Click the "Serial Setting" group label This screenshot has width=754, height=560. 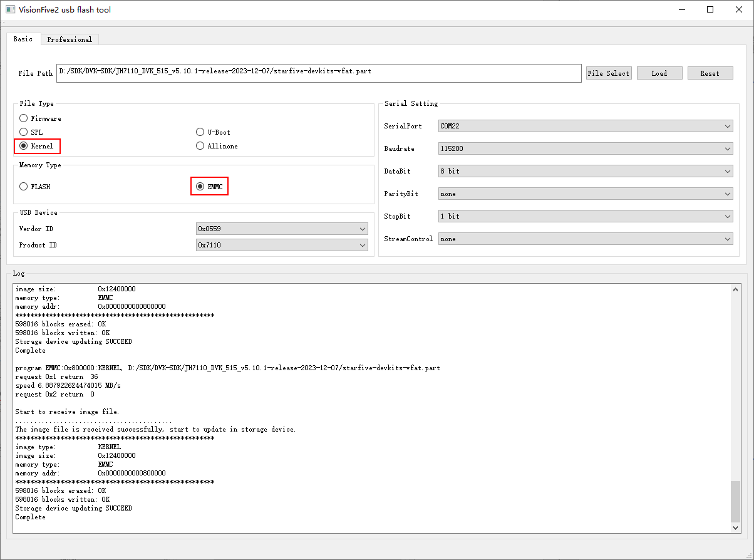pos(411,103)
